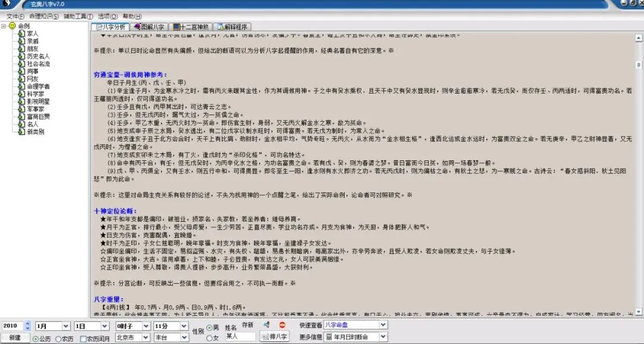
Task: Open the day dropdown showing 1日
Action: point(105,326)
